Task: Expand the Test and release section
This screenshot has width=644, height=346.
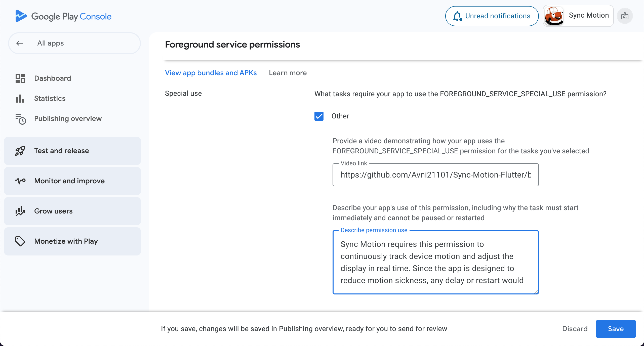Action: click(x=72, y=151)
